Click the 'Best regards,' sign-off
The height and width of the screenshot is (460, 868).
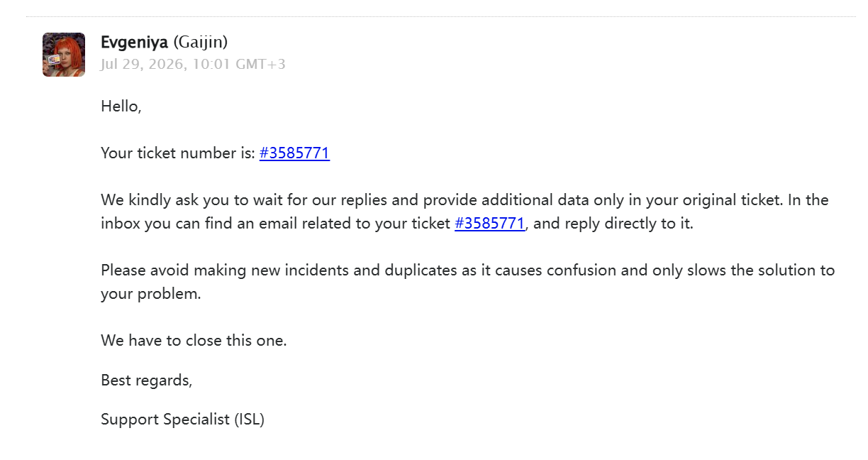147,380
